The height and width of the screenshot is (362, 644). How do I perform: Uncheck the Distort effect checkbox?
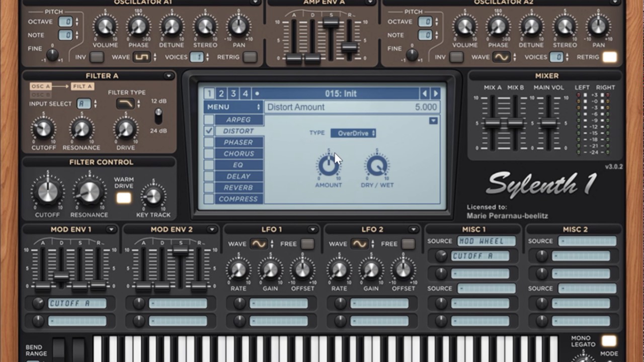[209, 131]
